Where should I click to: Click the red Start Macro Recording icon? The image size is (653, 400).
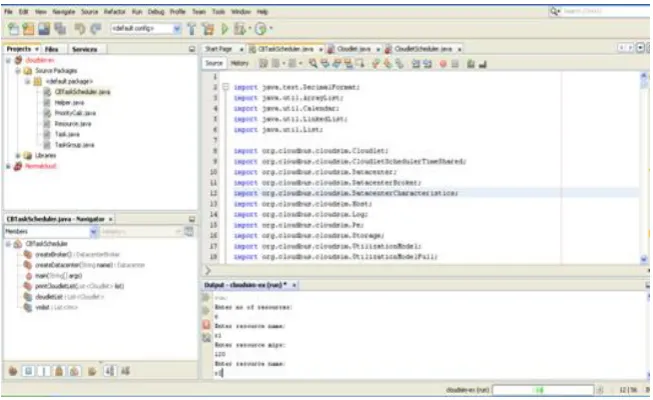coord(443,64)
